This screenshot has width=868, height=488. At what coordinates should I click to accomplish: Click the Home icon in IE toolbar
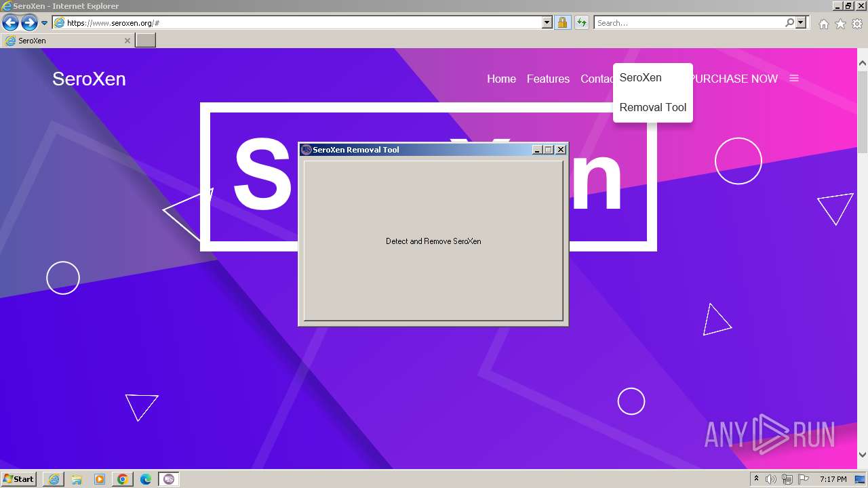point(823,24)
